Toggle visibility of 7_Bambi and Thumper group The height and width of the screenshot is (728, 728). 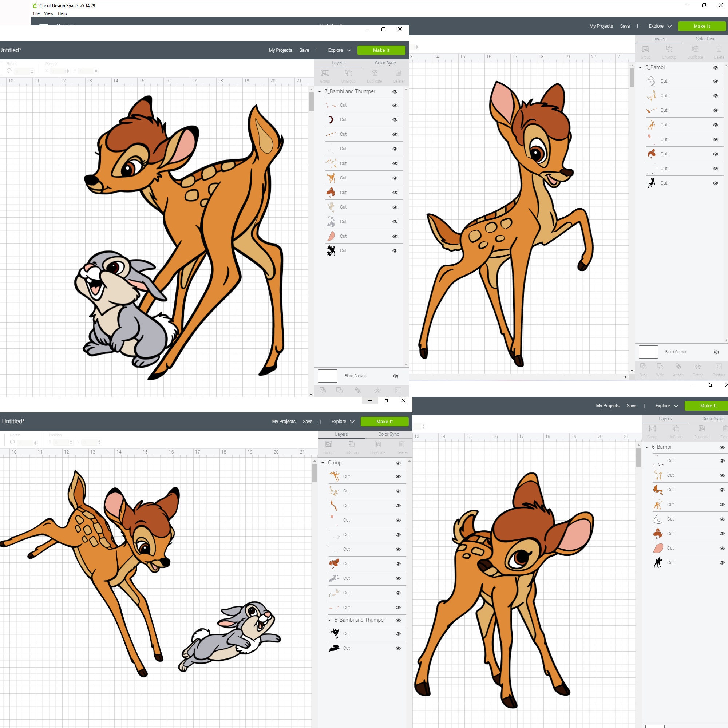(395, 92)
